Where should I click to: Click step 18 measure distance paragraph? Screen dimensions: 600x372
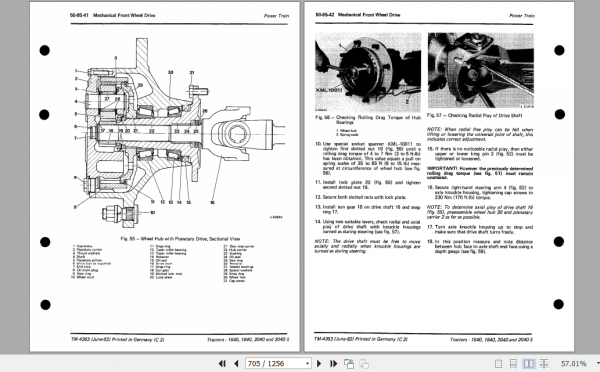[480, 246]
